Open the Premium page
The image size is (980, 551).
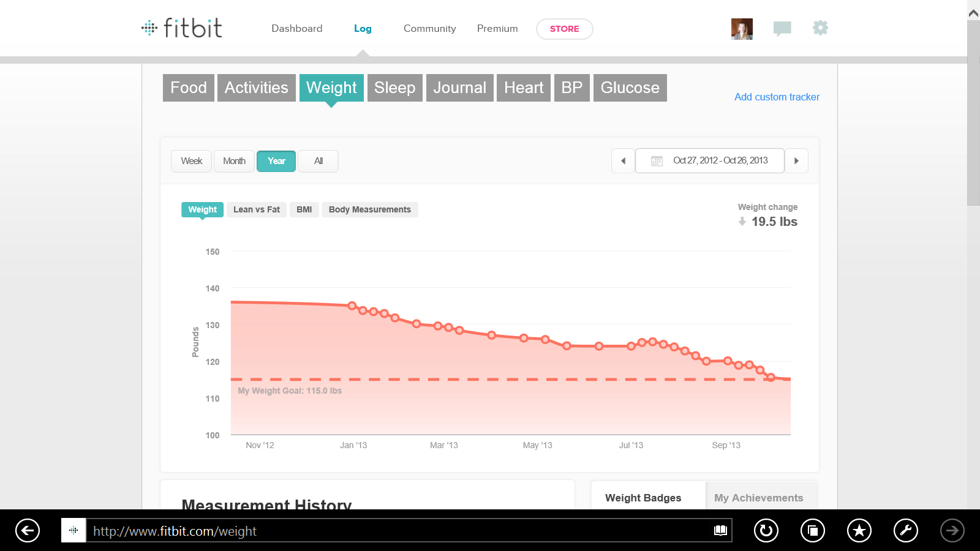pyautogui.click(x=497, y=29)
